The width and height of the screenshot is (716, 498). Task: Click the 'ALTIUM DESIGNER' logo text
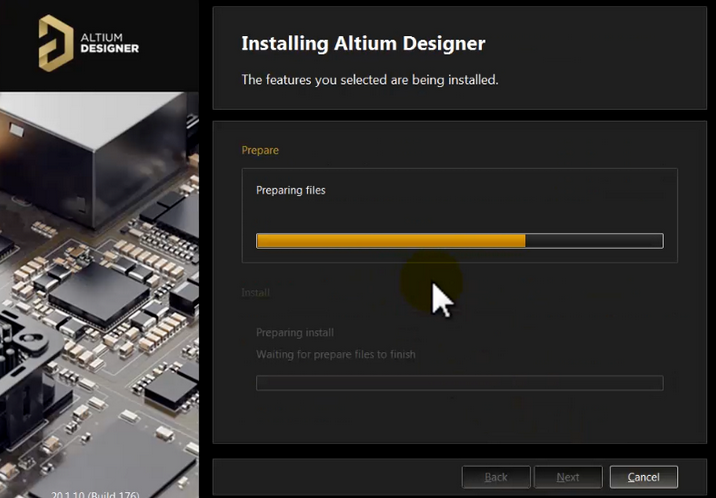[x=110, y=43]
